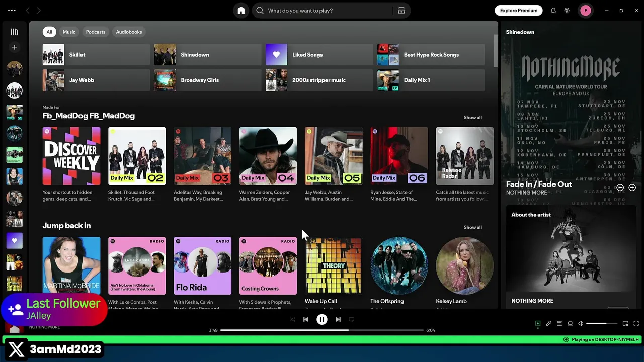The height and width of the screenshot is (362, 644).
Task: Open the Casting Crowns radio cover
Action: (x=268, y=265)
